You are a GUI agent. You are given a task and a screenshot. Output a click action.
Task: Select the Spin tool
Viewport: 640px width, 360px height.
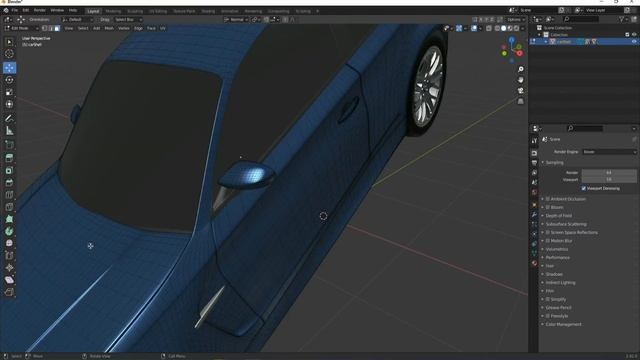[9, 231]
